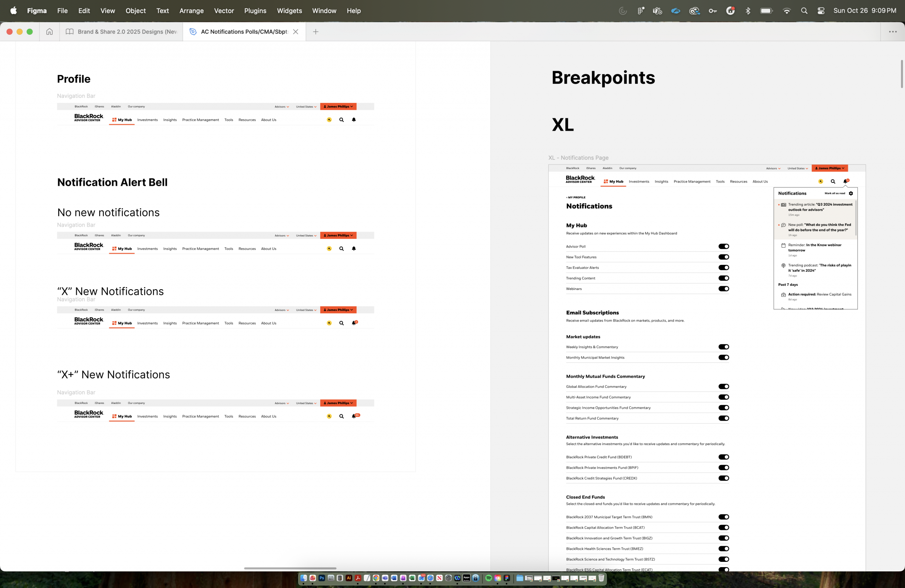Select badged bell under “X” New Notifications

[x=354, y=322]
